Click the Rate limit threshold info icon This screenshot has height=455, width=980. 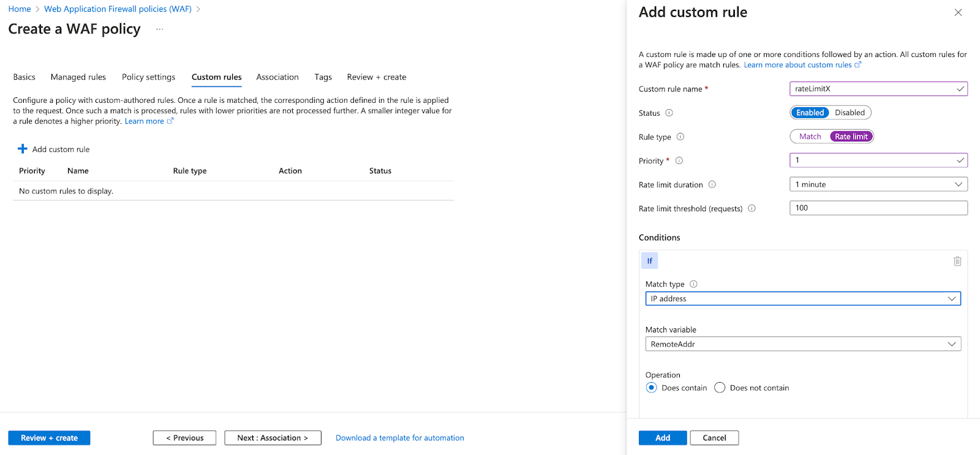tap(752, 208)
